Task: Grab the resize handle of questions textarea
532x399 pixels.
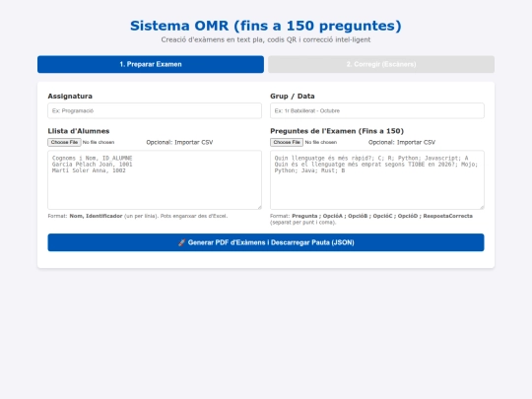Action: [482, 207]
